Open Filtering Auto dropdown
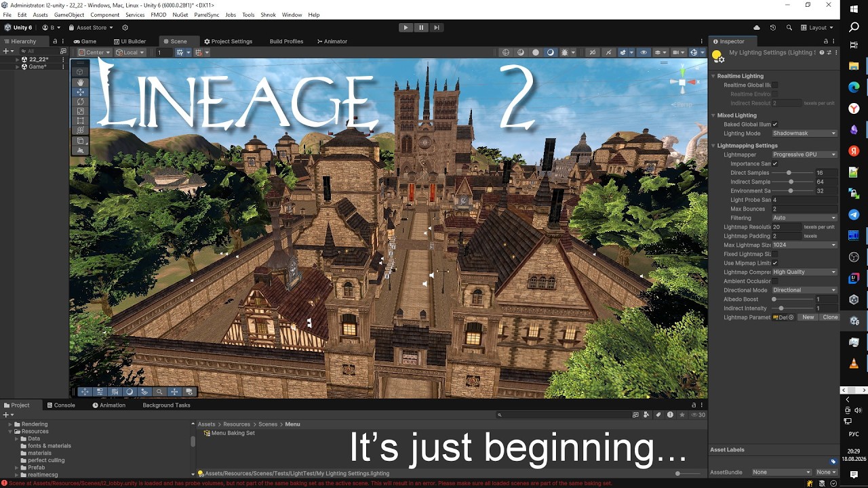 pos(804,218)
